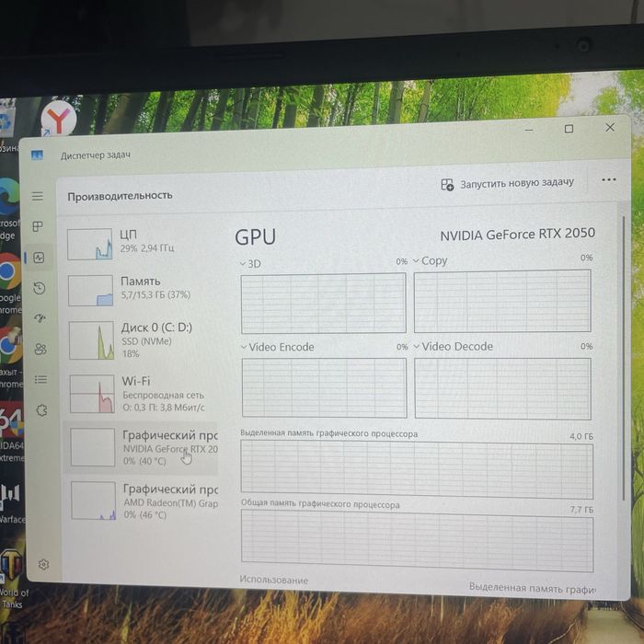This screenshot has height=644, width=644.
Task: Click the GPU heading text
Action: [255, 237]
